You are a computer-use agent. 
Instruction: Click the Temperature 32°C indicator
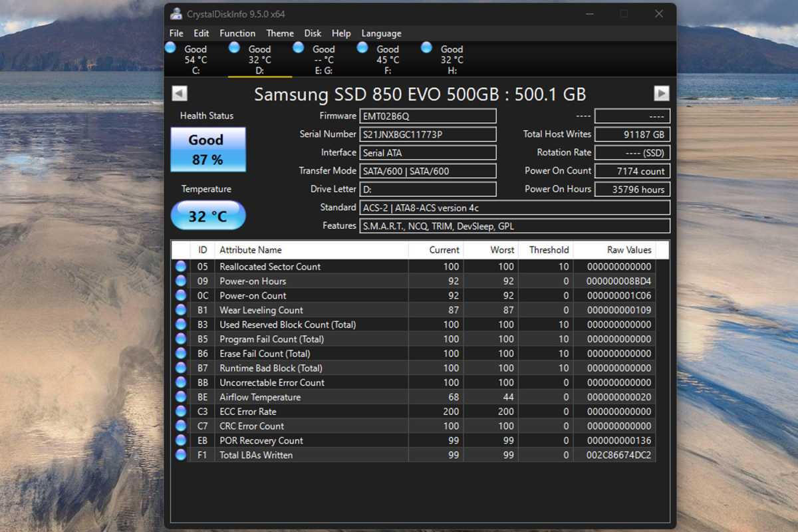click(x=207, y=215)
